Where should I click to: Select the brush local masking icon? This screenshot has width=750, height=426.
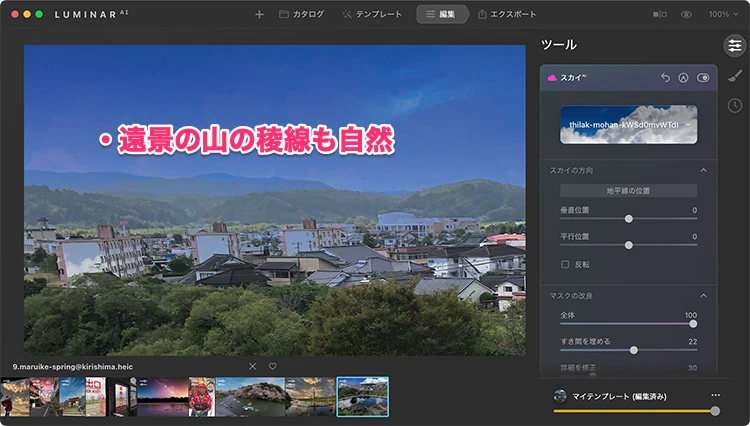(x=733, y=75)
